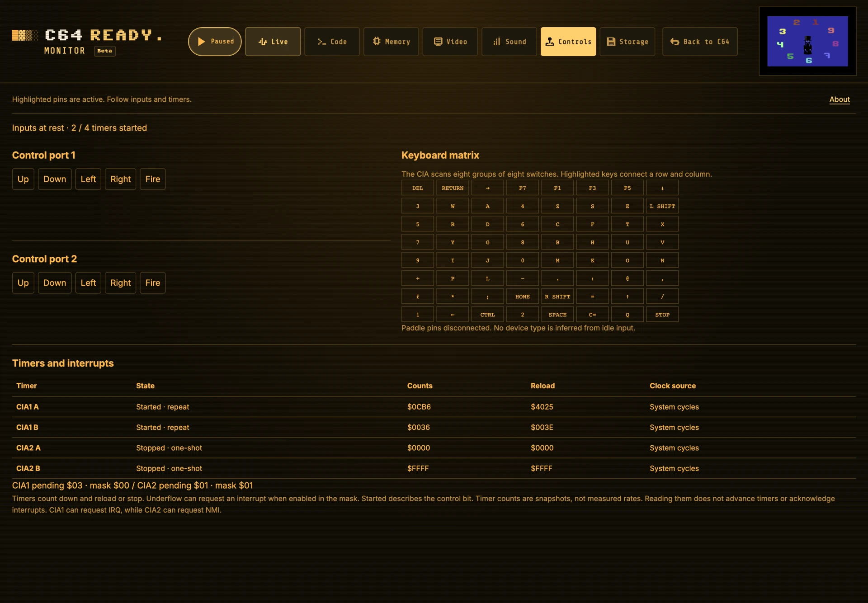The width and height of the screenshot is (868, 603).
Task: Toggle Fire on Control port 2
Action: pyautogui.click(x=153, y=283)
